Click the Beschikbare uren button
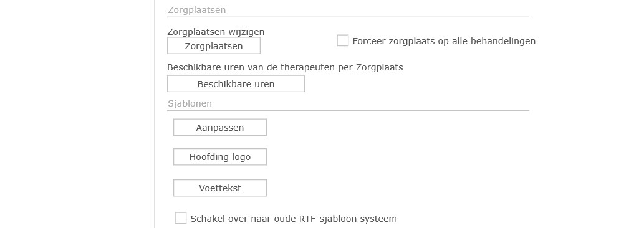 tap(236, 84)
